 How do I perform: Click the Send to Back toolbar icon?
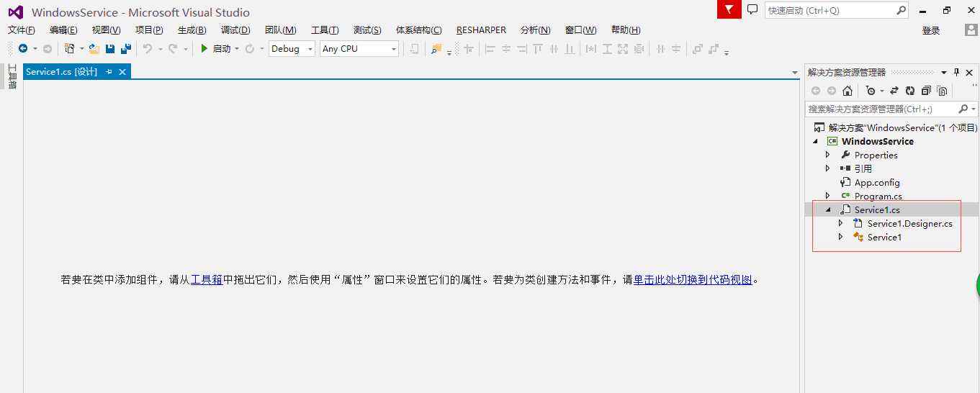(713, 49)
